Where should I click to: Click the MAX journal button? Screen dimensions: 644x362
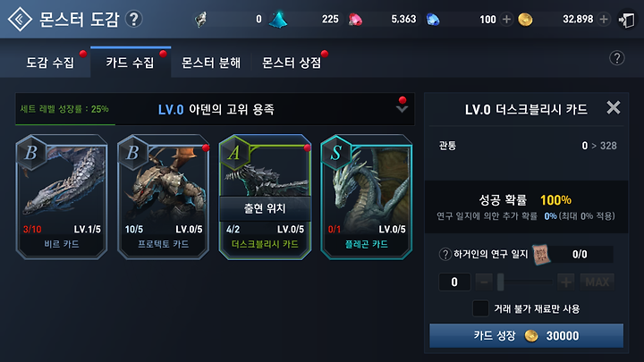point(597,282)
